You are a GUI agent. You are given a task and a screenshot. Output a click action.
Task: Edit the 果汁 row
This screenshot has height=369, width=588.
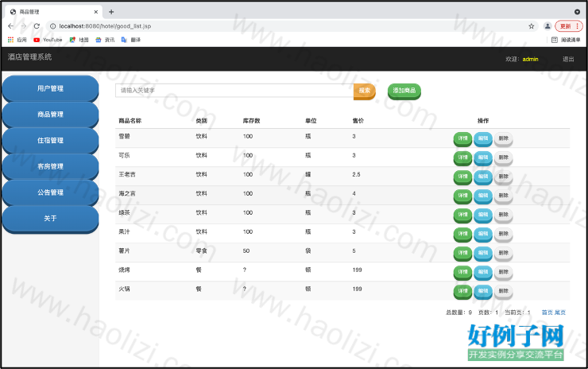click(x=483, y=235)
